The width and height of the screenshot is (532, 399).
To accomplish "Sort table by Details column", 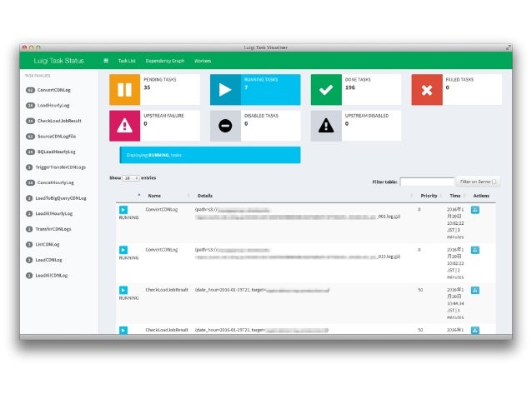I will 205,196.
